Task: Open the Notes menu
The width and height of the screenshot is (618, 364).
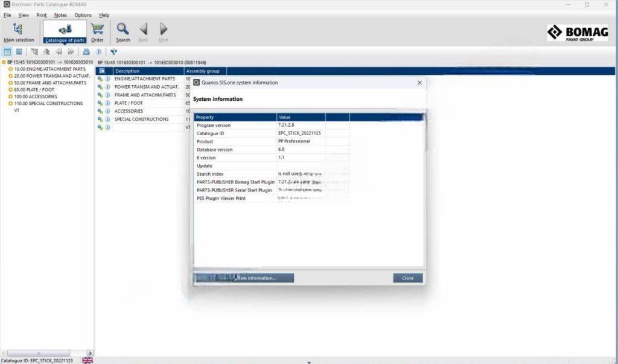Action: click(x=60, y=15)
